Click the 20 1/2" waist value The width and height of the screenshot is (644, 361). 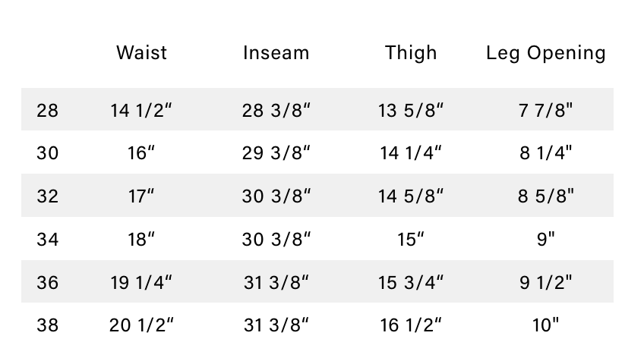(x=141, y=325)
